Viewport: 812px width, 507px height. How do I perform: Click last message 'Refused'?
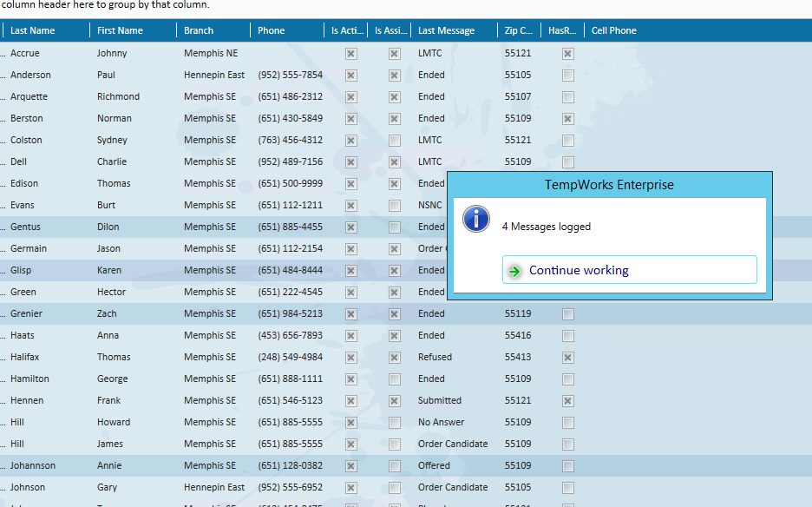(435, 357)
